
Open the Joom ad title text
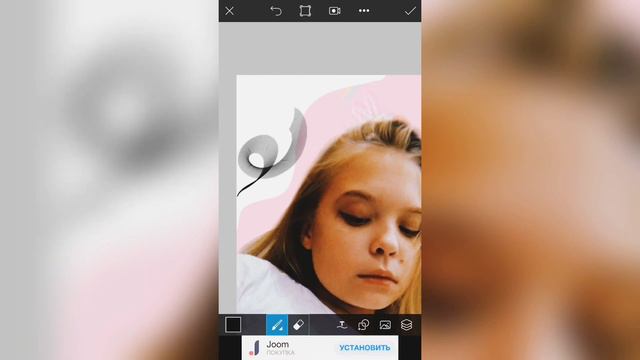pos(278,344)
